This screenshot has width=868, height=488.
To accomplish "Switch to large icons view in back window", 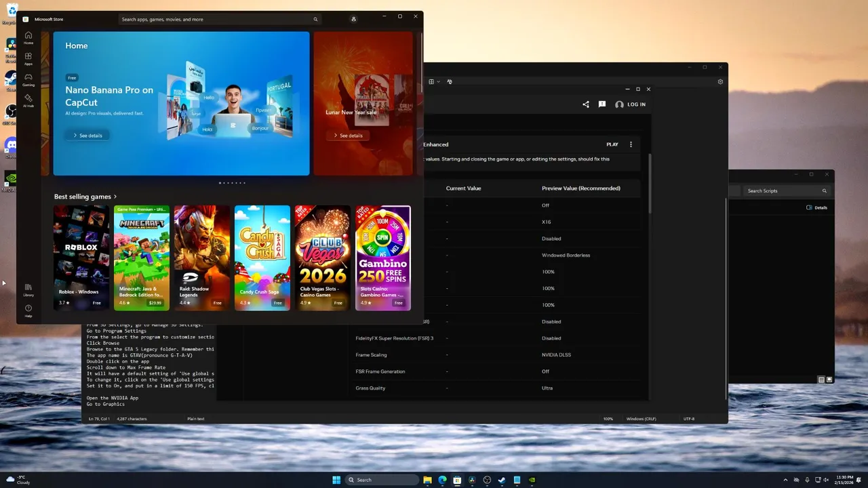I will click(829, 380).
